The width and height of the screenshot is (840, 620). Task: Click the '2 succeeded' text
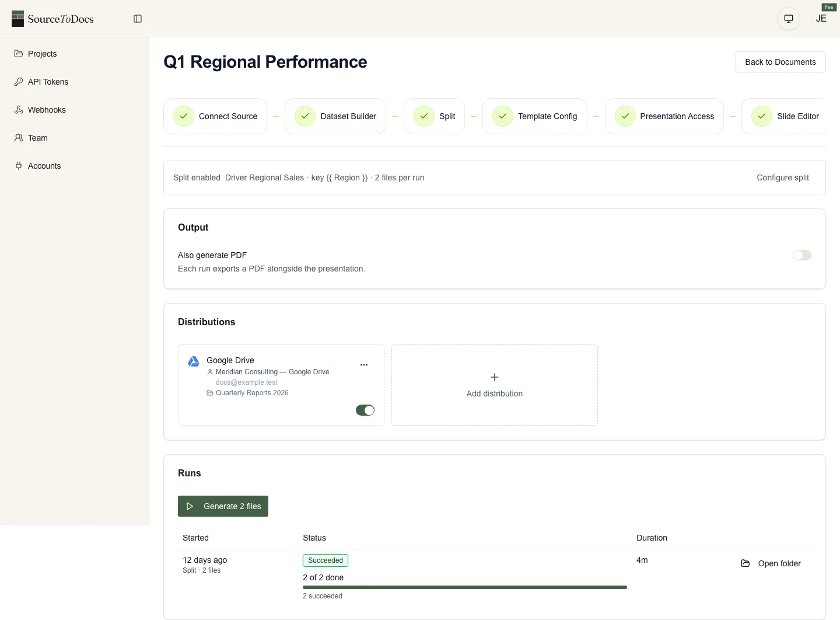click(323, 596)
